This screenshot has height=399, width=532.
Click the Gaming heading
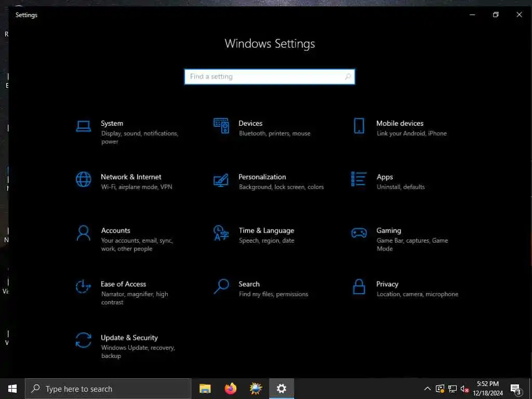tap(389, 230)
